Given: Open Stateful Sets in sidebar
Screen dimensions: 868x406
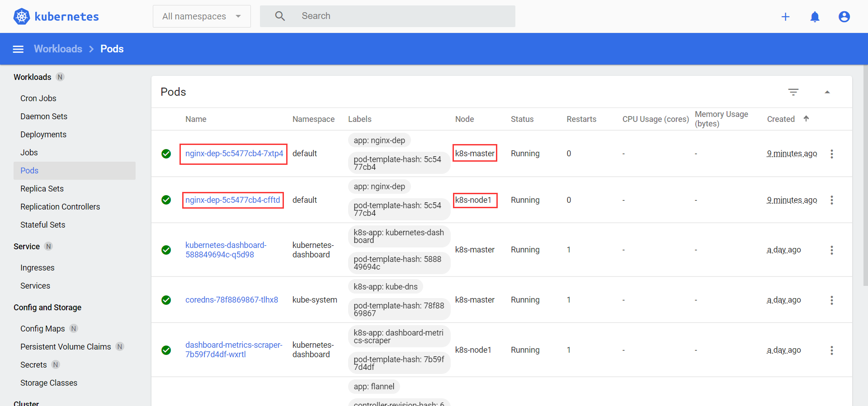Looking at the screenshot, I should pyautogui.click(x=43, y=225).
